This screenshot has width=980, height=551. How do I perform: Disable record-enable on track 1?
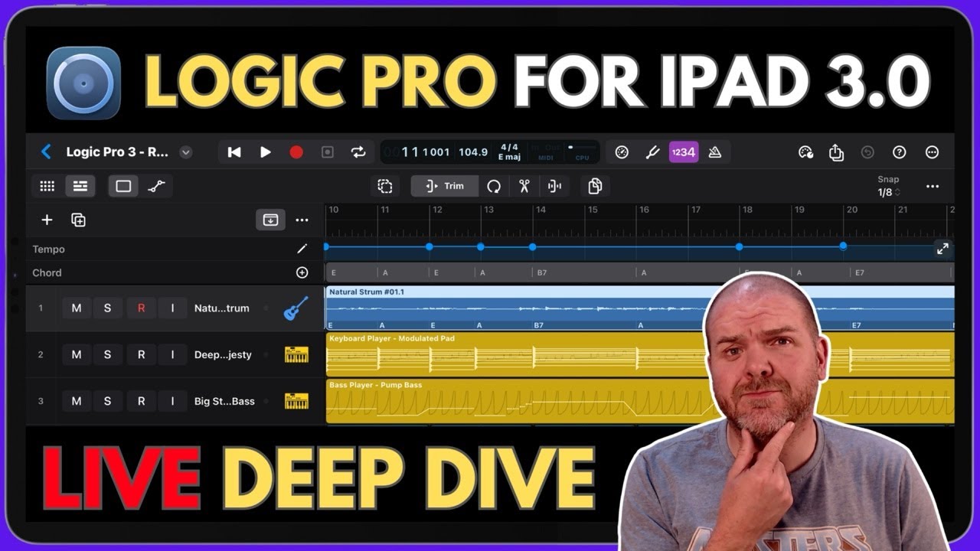coord(141,308)
